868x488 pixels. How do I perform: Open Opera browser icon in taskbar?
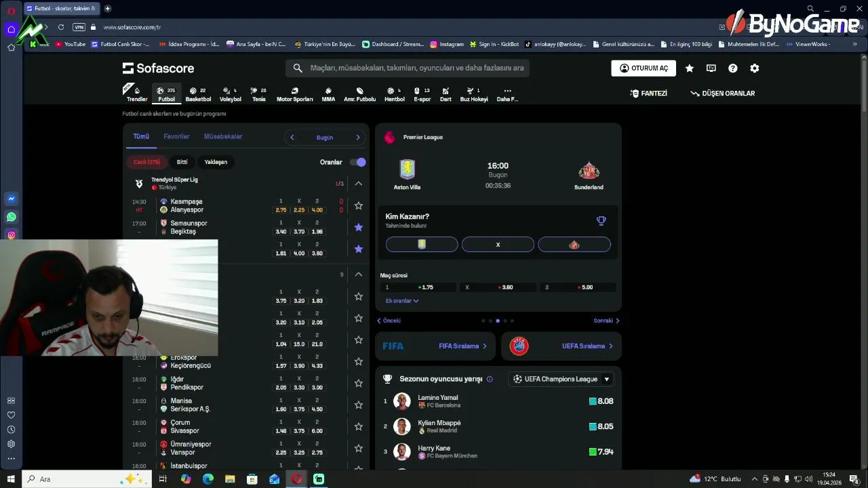pyautogui.click(x=296, y=479)
